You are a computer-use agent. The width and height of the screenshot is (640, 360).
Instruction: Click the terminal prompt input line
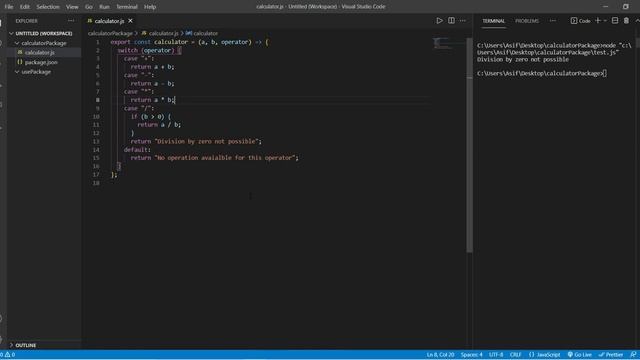click(x=542, y=73)
